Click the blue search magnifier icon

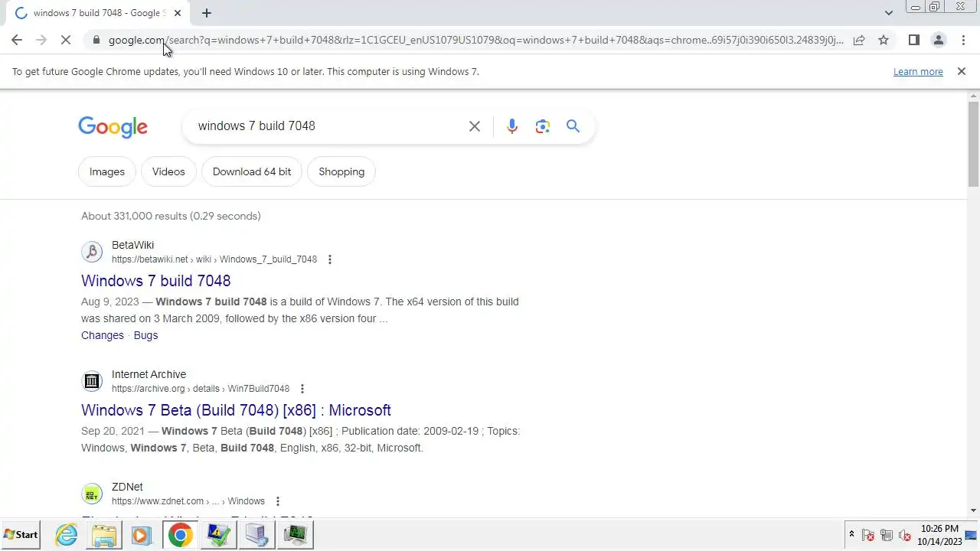coord(573,126)
